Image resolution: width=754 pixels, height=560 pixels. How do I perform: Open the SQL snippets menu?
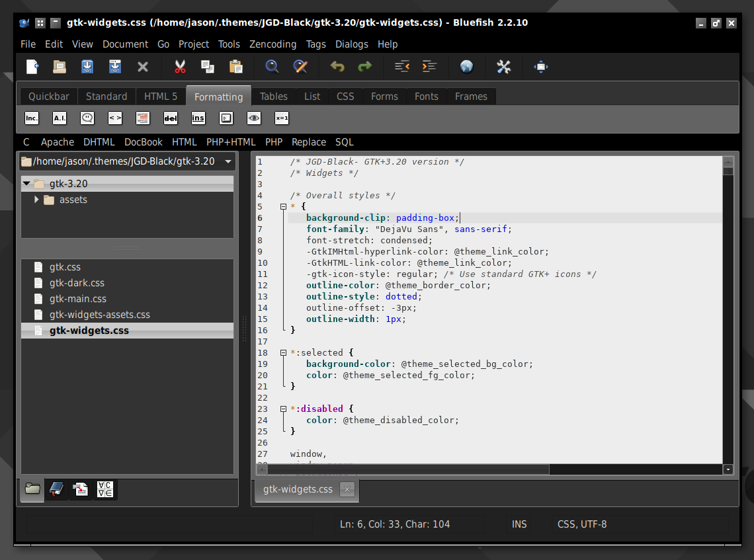345,142
